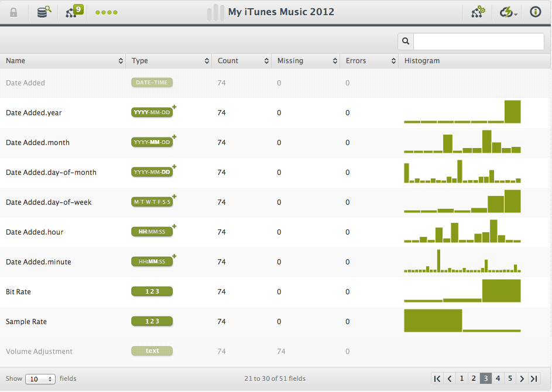Viewport: 552px width, 392px height.
Task: Click the four green dots indicator
Action: (107, 12)
